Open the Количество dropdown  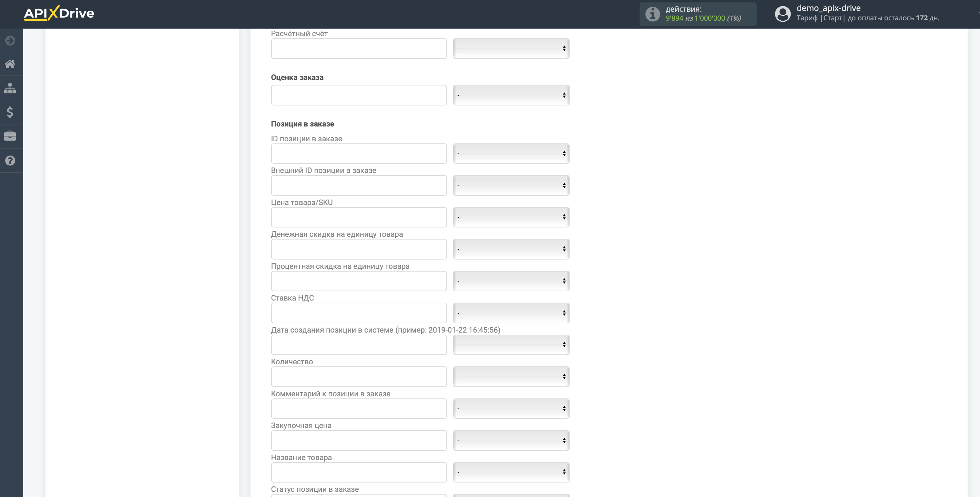(511, 376)
